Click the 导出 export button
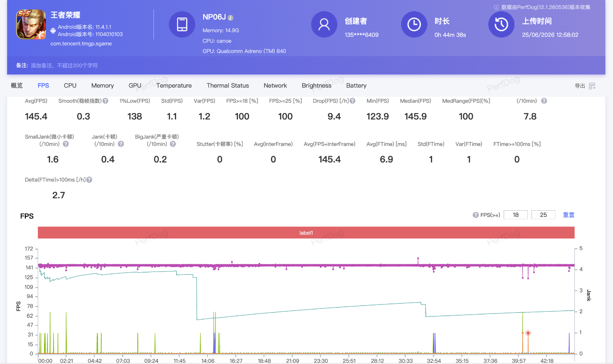 click(x=580, y=86)
